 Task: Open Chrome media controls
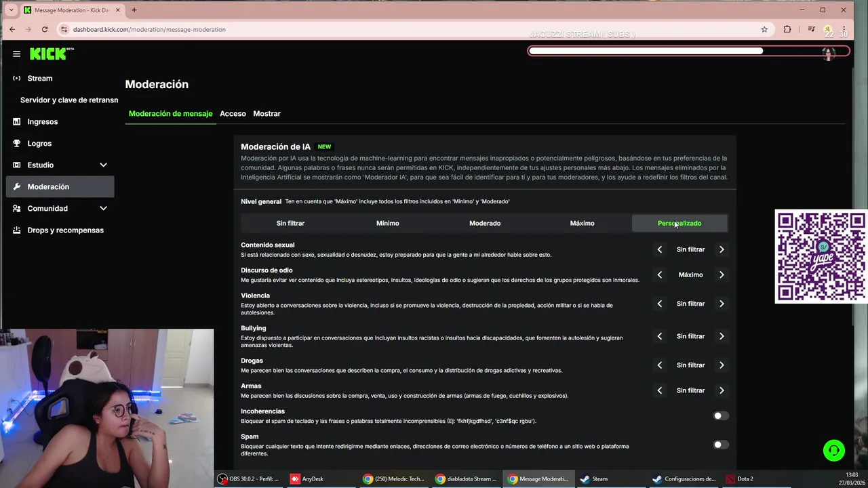[x=812, y=29]
